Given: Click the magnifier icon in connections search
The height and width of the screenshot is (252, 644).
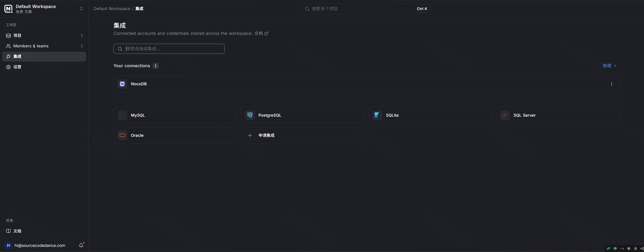Looking at the screenshot, I should (x=120, y=49).
